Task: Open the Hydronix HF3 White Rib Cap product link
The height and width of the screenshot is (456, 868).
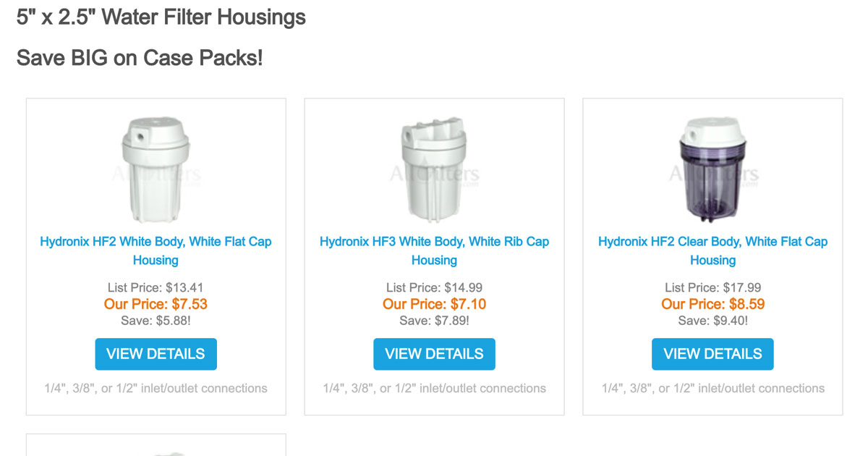Action: pyautogui.click(x=434, y=250)
